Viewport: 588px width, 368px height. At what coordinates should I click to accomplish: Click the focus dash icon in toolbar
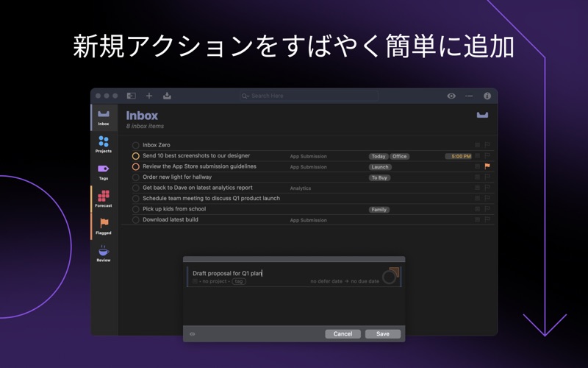coord(469,96)
